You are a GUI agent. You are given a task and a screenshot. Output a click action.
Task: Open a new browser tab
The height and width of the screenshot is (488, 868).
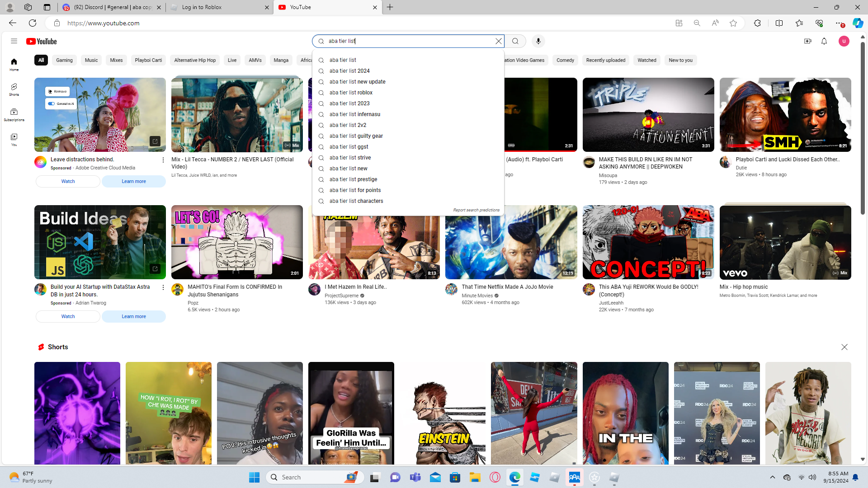click(x=390, y=7)
